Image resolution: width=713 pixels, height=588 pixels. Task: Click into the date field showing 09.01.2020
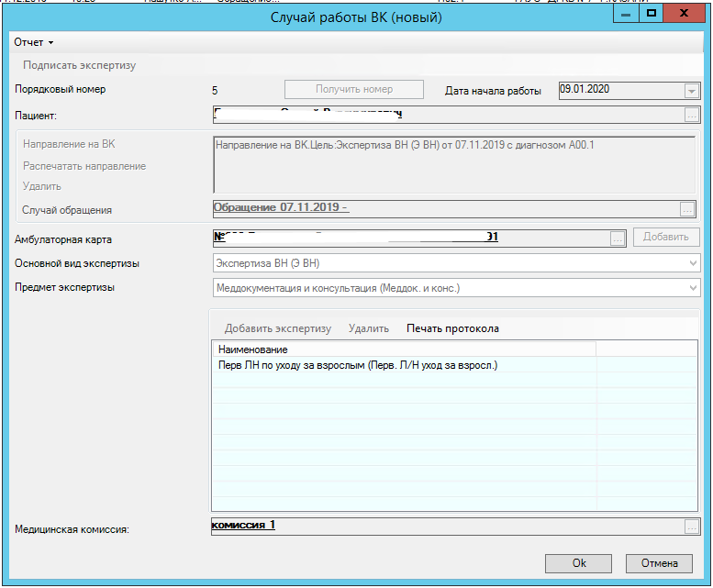pos(619,90)
